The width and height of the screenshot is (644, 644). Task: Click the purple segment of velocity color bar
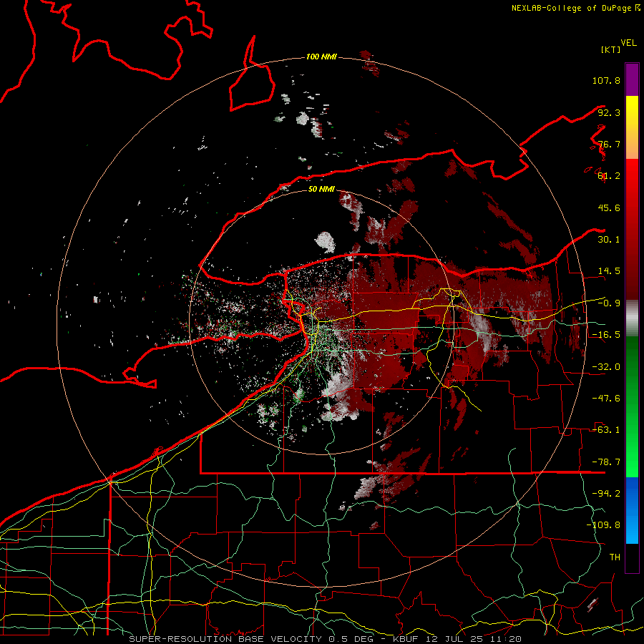632,79
